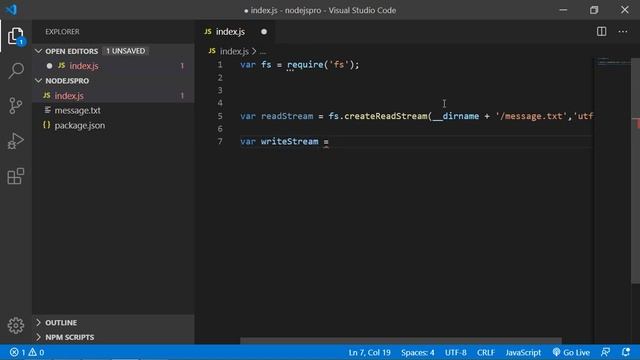Close the VS Code window
640x360 pixels.
coord(624,10)
